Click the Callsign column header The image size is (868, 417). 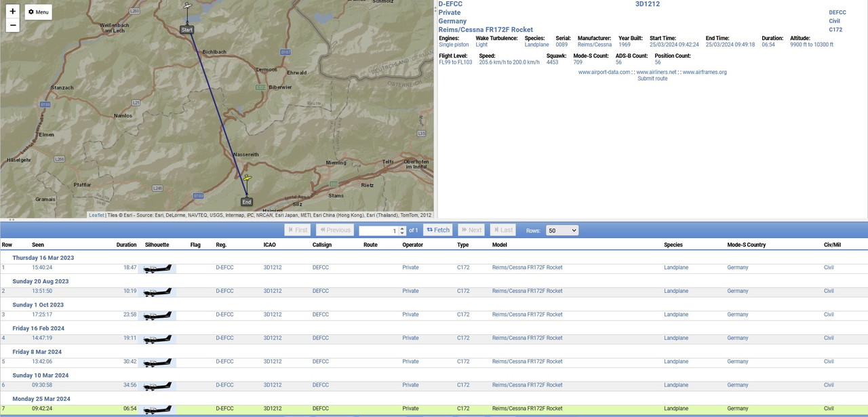click(x=322, y=245)
